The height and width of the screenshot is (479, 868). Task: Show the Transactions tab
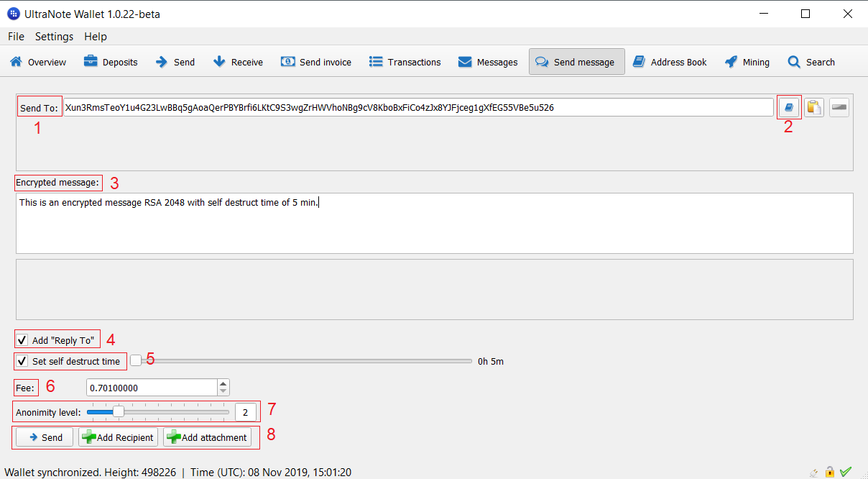pyautogui.click(x=405, y=62)
